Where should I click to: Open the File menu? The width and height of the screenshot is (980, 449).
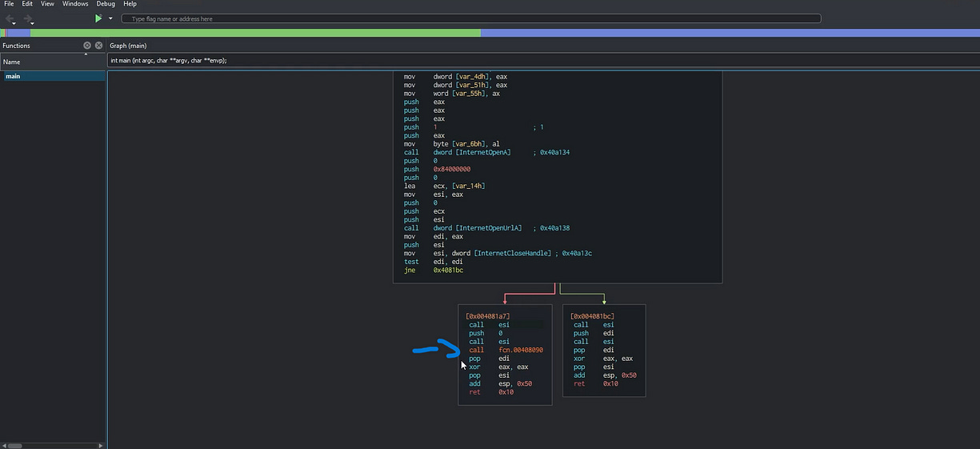(9, 4)
